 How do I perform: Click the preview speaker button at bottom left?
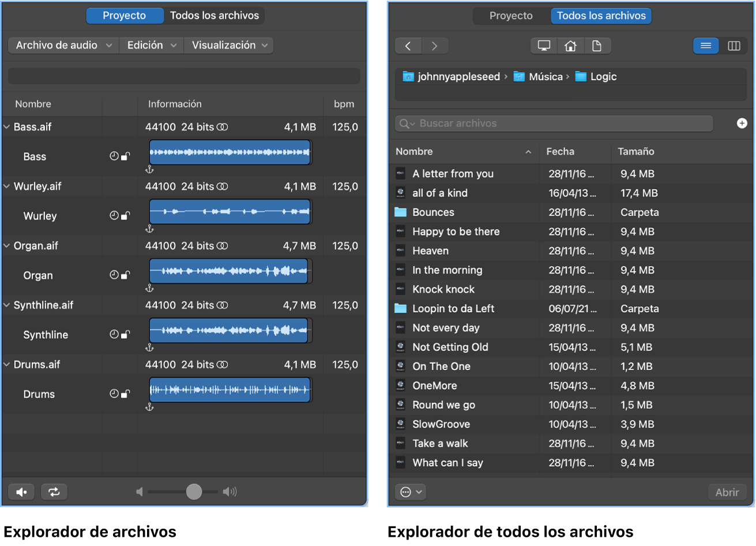tap(21, 492)
